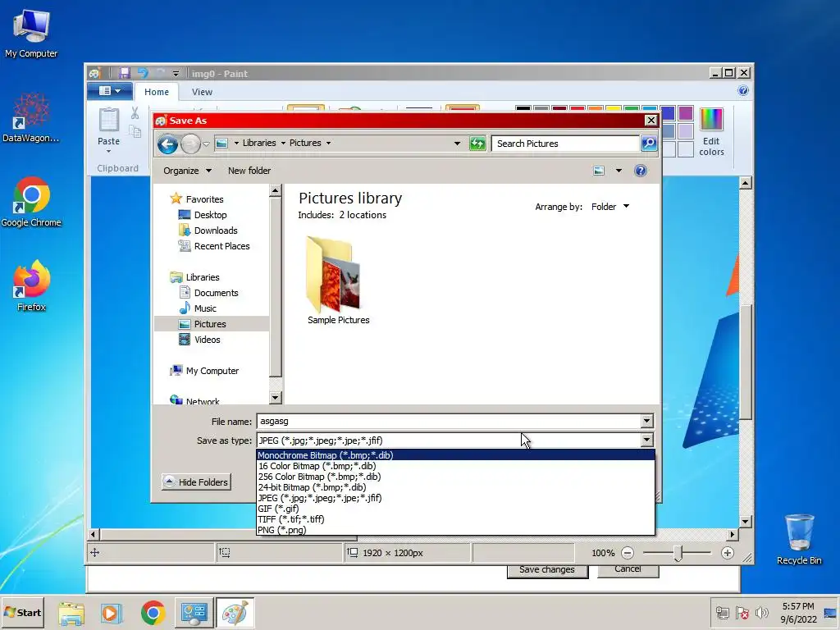Select 16 Color Bitmap file type
Screen dimensions: 840x630
(455, 466)
